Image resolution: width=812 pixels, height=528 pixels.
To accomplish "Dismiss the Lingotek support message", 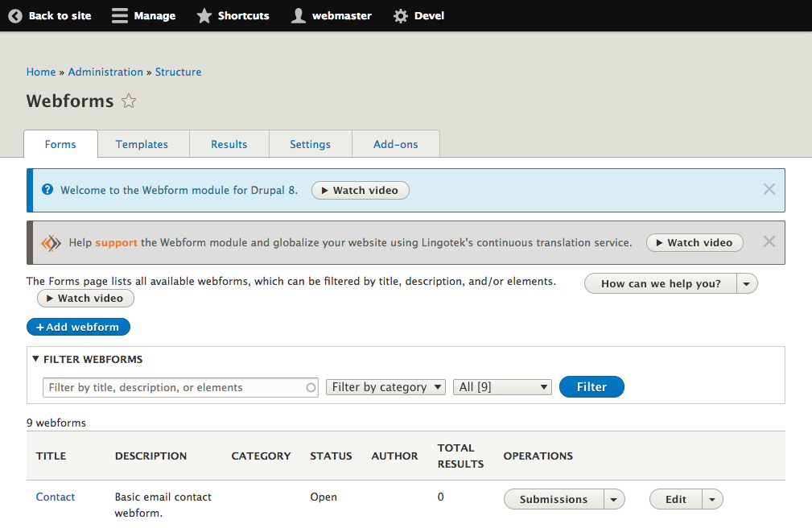I will pos(769,241).
